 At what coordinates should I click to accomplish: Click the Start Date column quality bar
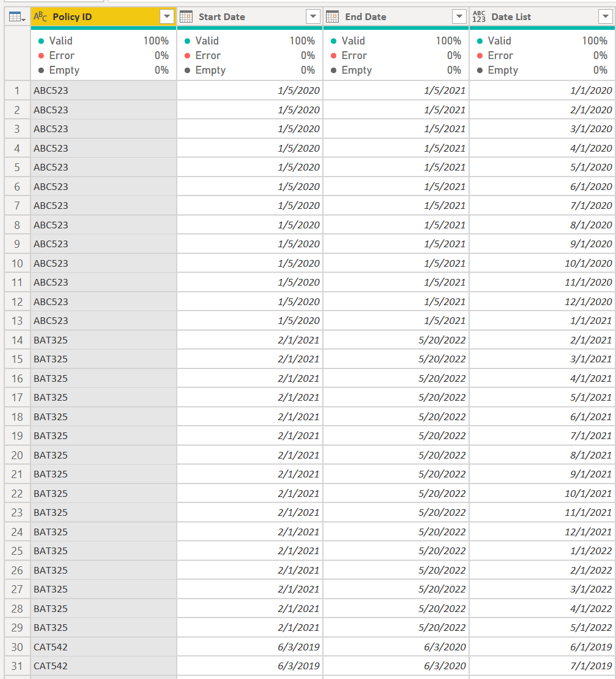point(250,28)
